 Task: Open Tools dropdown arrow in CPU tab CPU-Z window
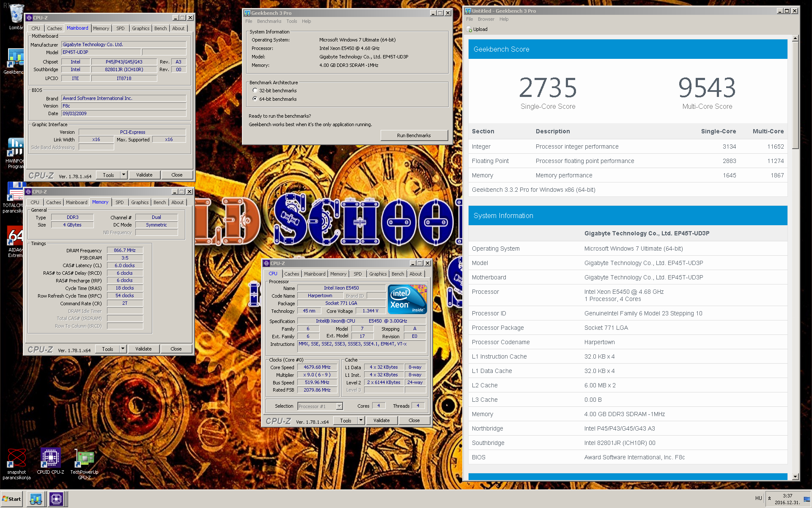[x=361, y=420]
